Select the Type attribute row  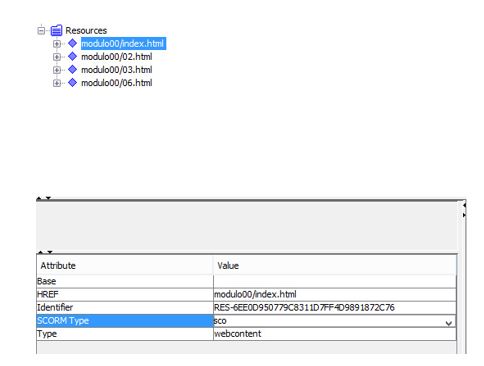pos(125,334)
